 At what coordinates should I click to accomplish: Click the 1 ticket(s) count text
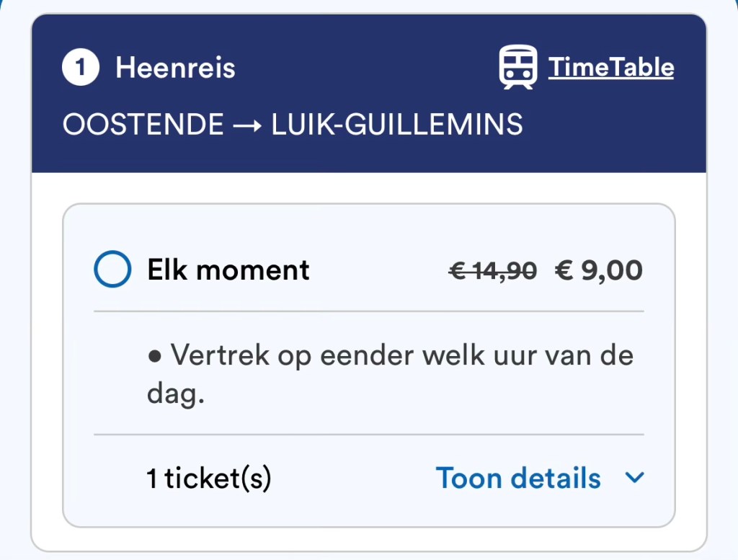(209, 479)
